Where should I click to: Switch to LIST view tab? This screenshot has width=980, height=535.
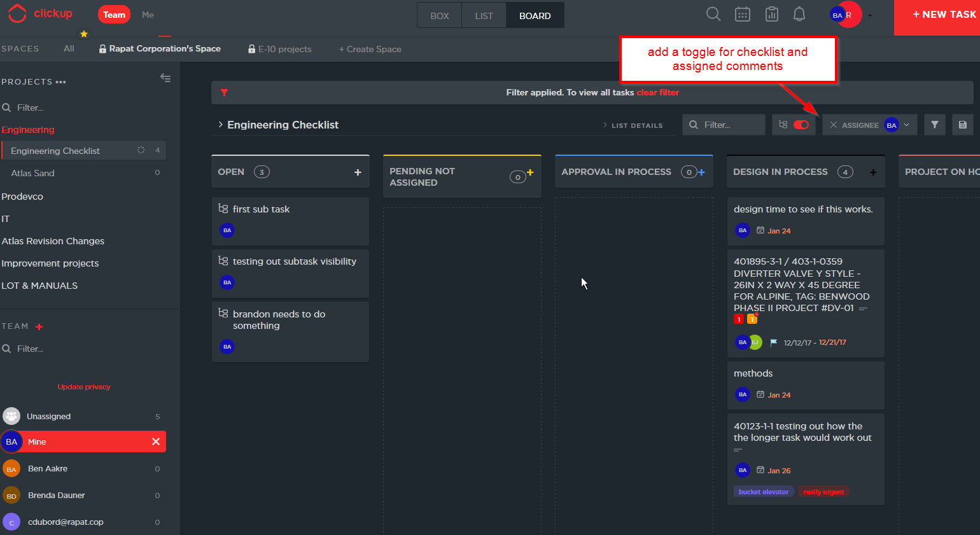point(484,15)
